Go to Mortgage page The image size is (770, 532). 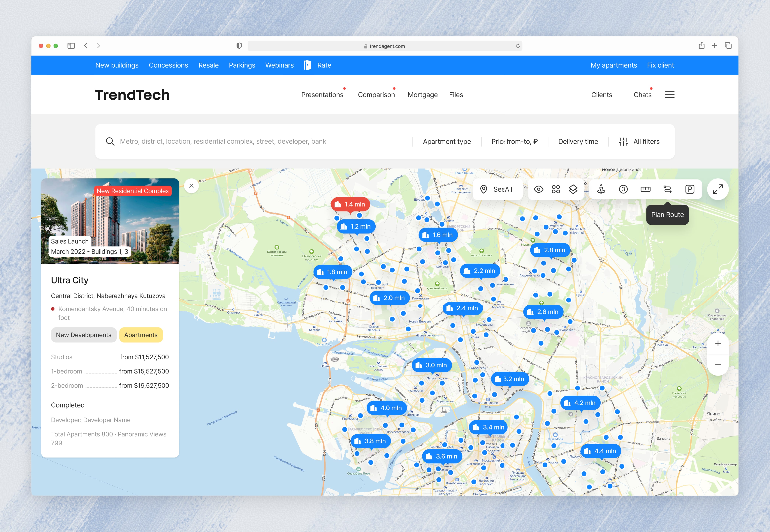[423, 95]
